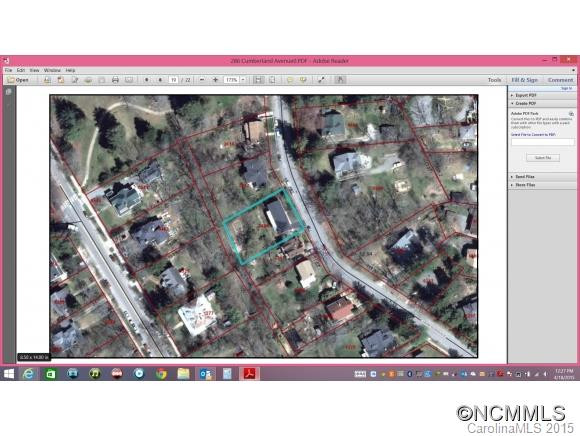Click the Select File button
The image size is (580, 436).
pos(543,158)
